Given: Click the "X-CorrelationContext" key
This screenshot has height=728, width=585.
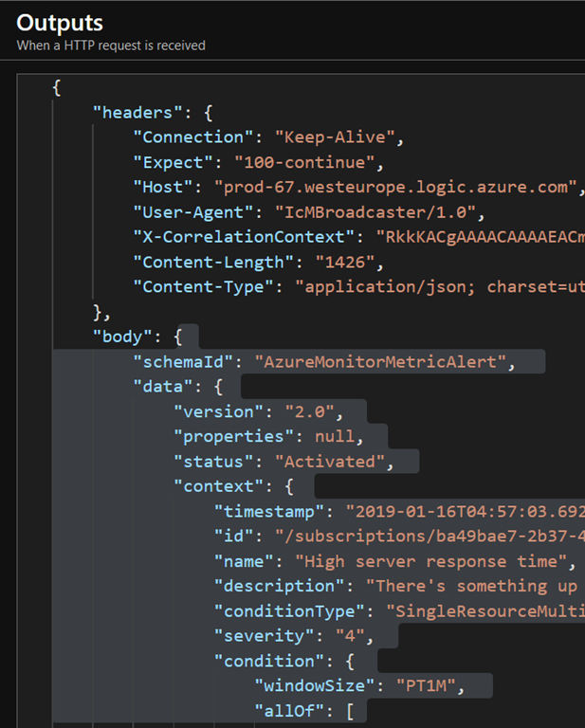Looking at the screenshot, I should (x=244, y=237).
